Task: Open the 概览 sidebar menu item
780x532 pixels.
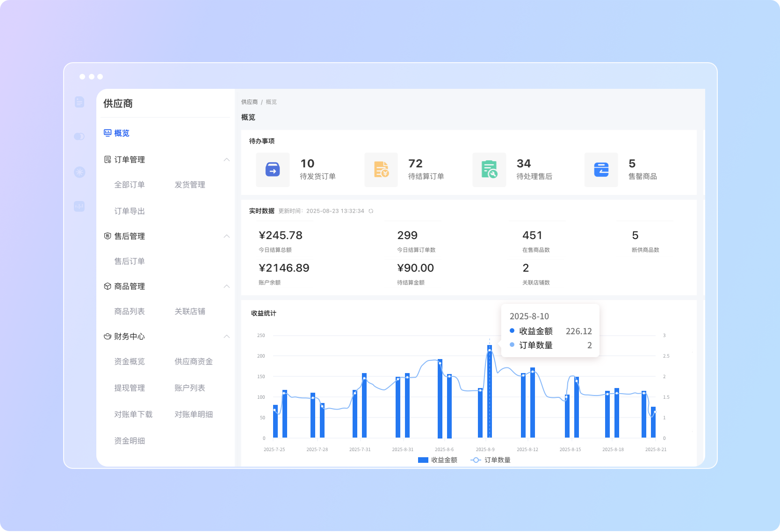Action: click(x=122, y=133)
